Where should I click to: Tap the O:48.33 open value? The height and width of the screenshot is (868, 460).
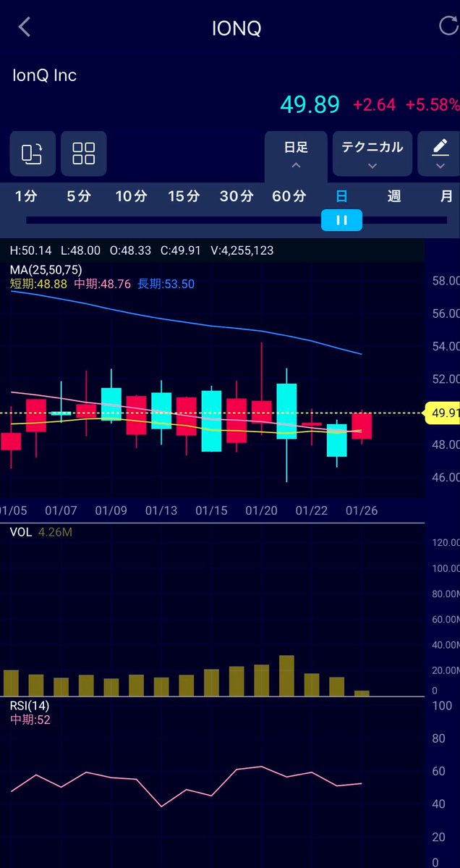tap(130, 250)
